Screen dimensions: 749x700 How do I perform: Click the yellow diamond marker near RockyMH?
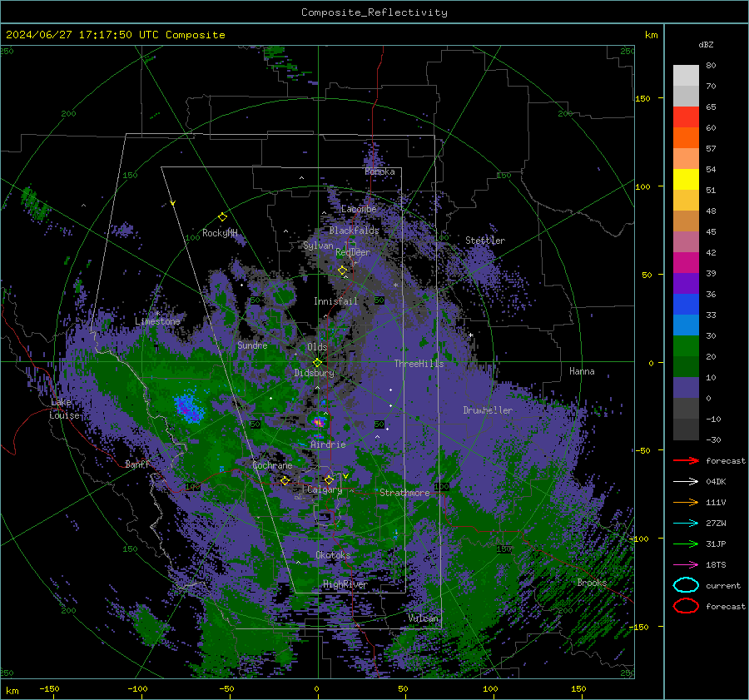(222, 217)
